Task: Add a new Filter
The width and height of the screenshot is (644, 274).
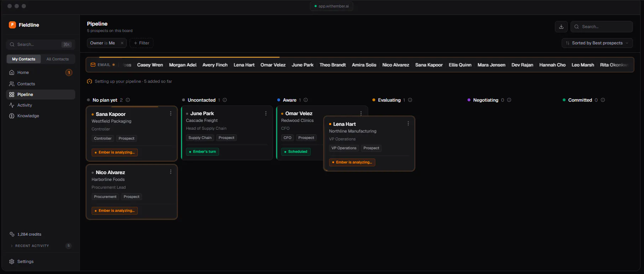Action: click(x=141, y=43)
